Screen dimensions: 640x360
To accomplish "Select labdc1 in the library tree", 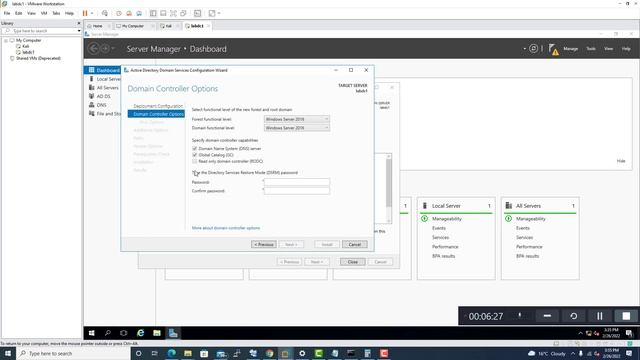I will [x=28, y=52].
